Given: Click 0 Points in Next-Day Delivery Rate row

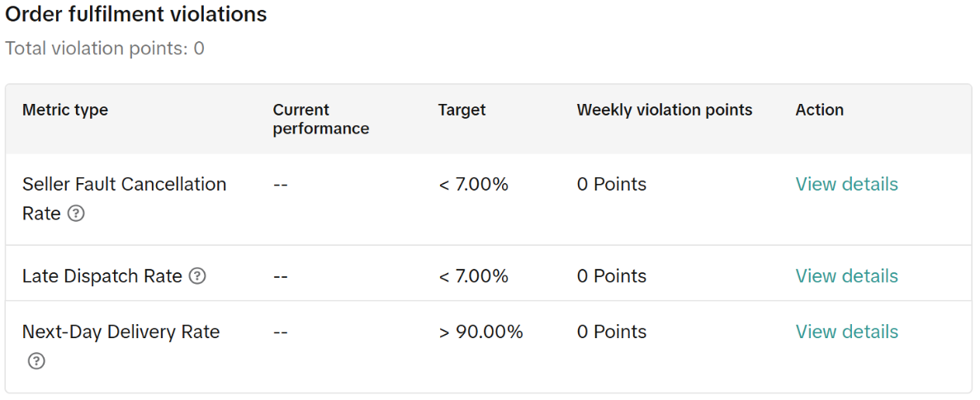Looking at the screenshot, I should pyautogui.click(x=611, y=332).
